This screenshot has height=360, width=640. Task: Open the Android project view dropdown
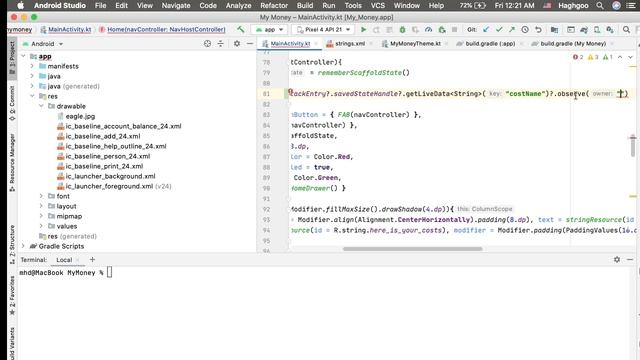tap(43, 44)
